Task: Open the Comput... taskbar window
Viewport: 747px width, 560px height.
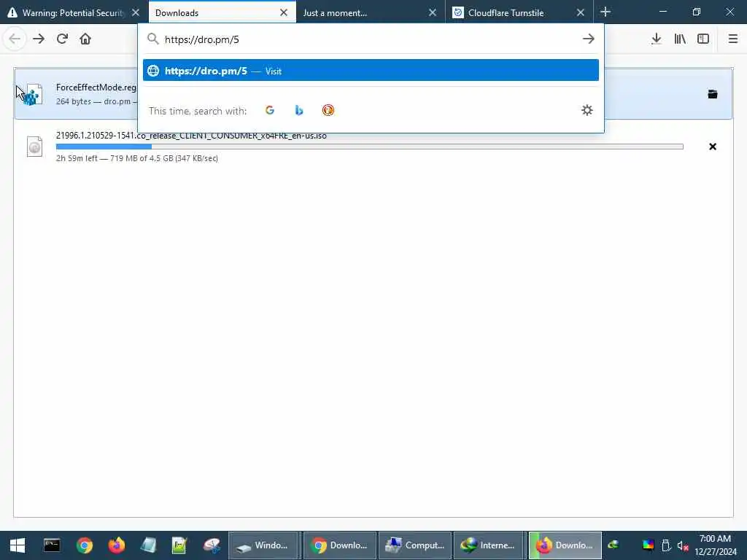Action: [415, 545]
